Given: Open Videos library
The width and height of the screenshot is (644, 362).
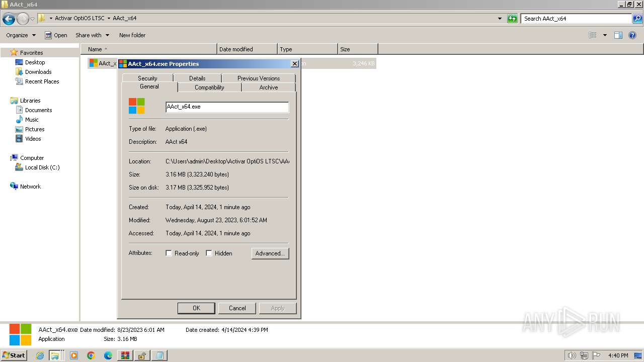Looking at the screenshot, I should tap(33, 139).
